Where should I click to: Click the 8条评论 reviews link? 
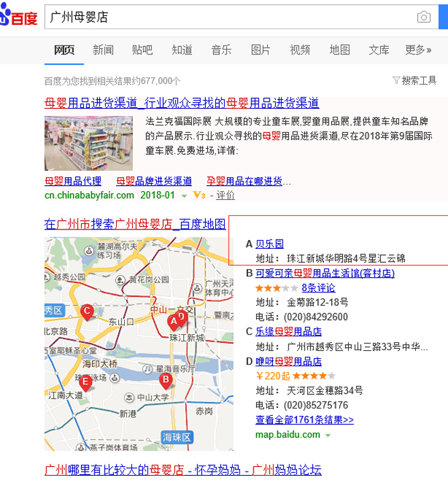coord(319,287)
